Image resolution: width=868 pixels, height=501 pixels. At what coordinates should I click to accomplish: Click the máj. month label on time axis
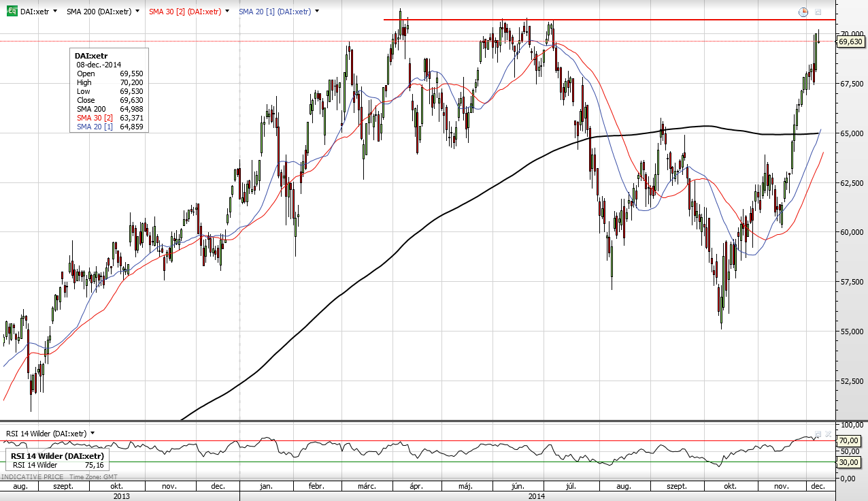click(x=465, y=487)
